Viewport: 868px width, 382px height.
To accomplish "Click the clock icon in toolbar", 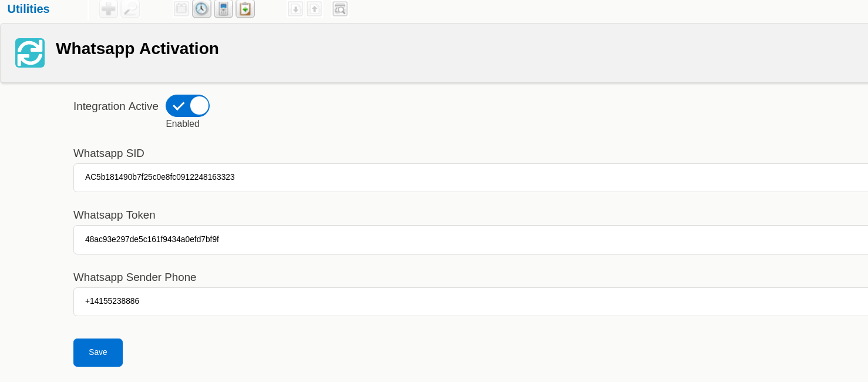I will point(201,9).
